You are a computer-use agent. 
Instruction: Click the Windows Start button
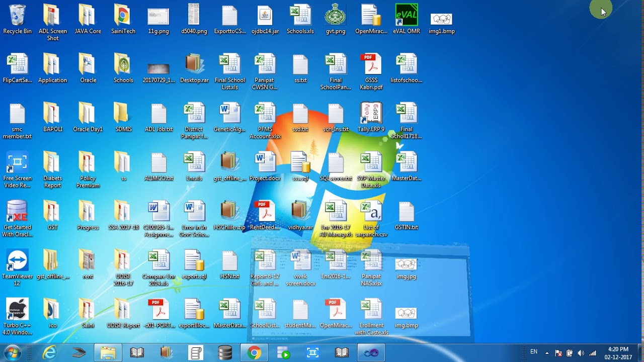pos(12,353)
